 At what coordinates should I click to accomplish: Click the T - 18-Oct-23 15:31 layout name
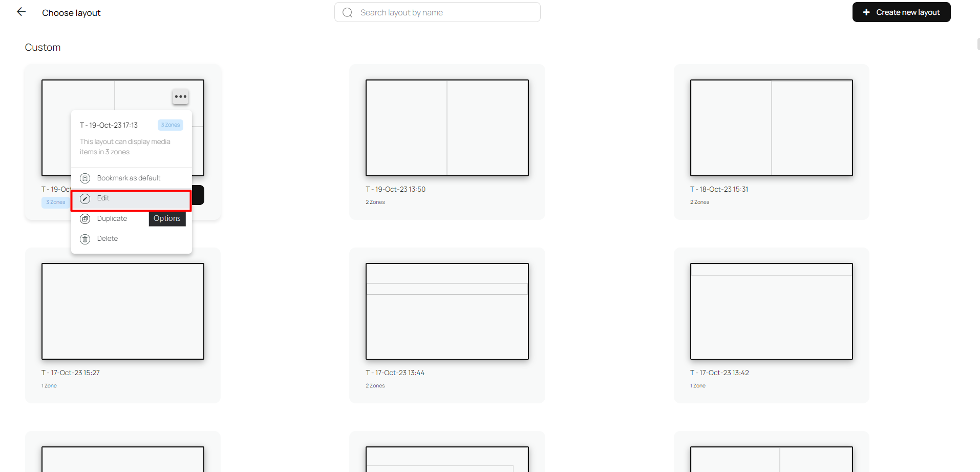point(719,189)
